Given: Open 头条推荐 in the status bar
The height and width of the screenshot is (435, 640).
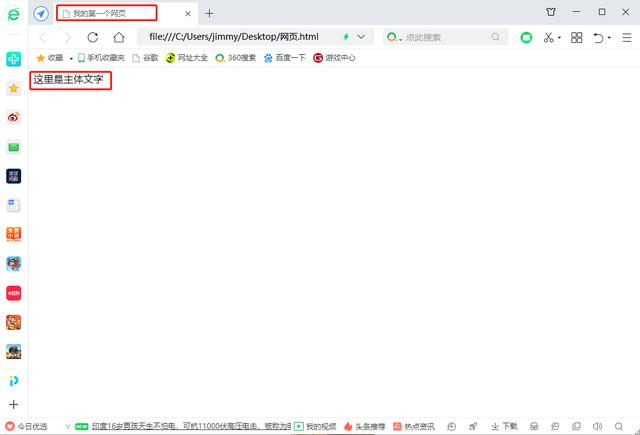Looking at the screenshot, I should tap(364, 426).
